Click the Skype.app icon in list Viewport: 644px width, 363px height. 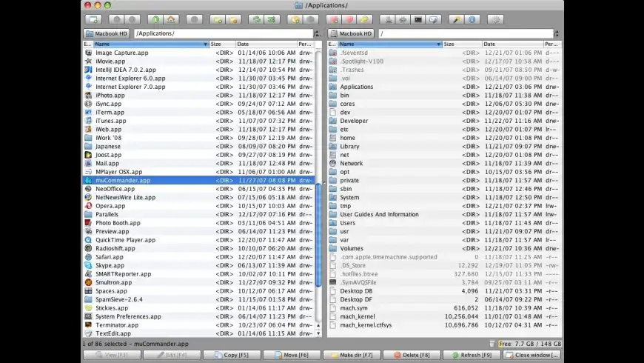88,265
